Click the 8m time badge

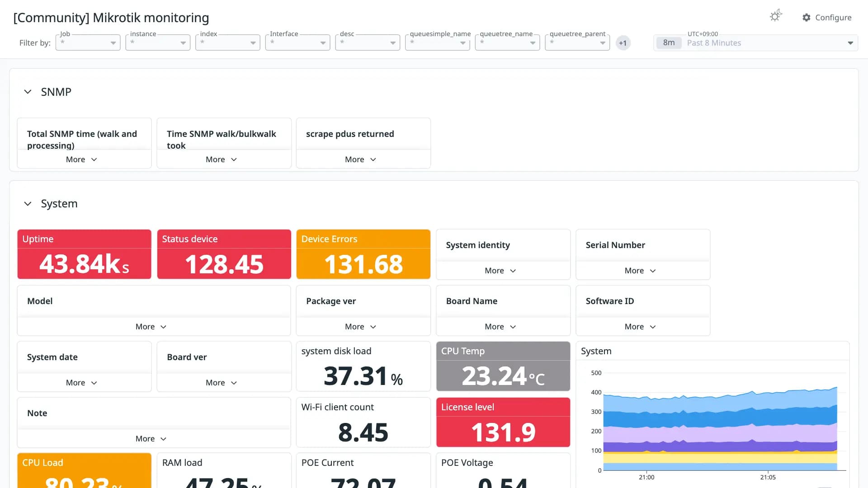click(669, 43)
